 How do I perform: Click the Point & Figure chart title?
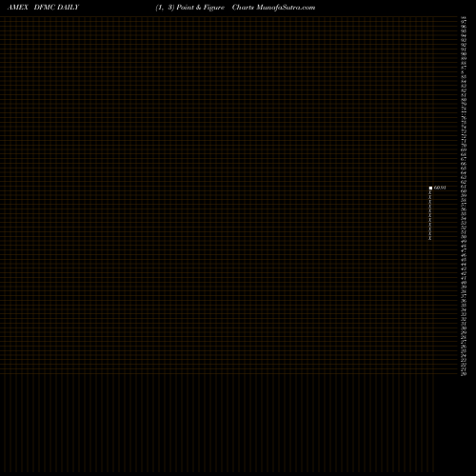(200, 8)
